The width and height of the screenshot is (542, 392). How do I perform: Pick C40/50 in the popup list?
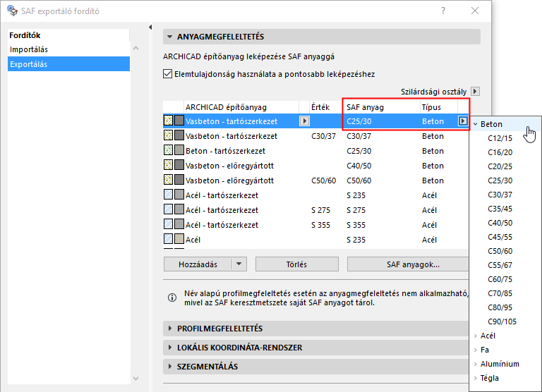click(x=500, y=223)
